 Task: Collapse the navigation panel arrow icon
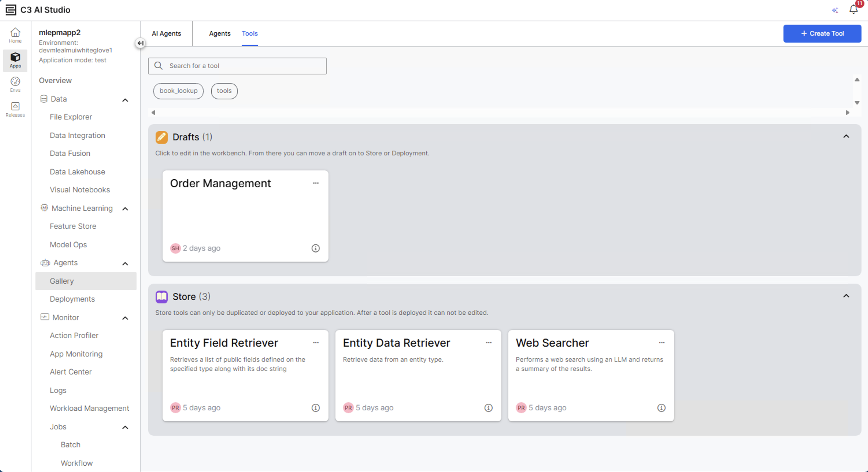(x=140, y=43)
